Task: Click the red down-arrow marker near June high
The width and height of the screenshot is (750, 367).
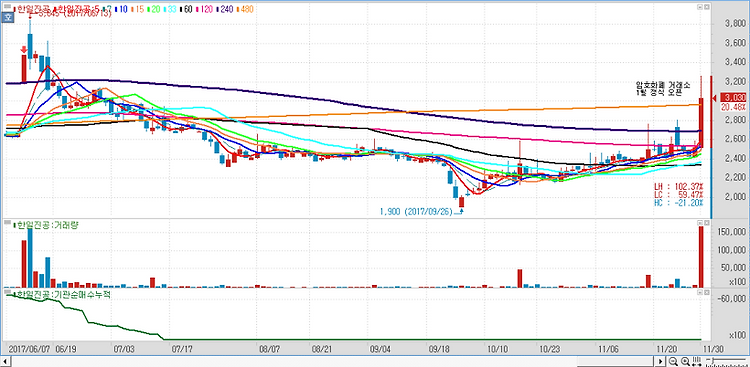Action: pos(24,50)
